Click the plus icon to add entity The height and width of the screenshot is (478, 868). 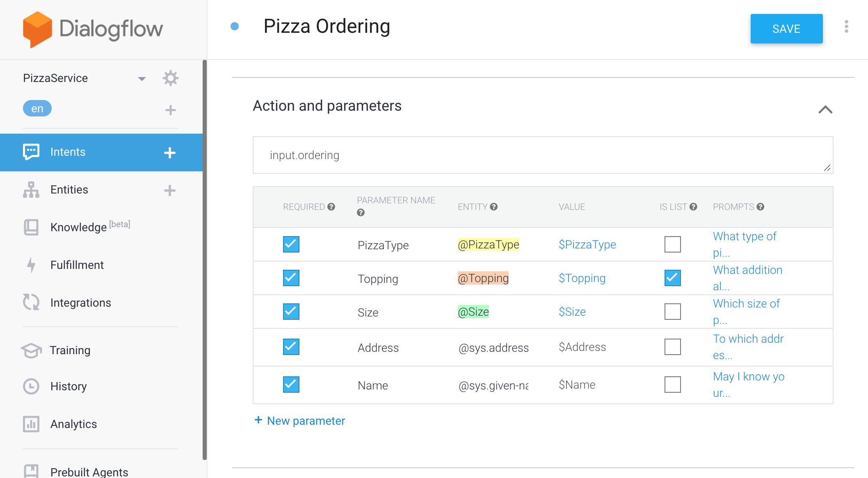[170, 190]
